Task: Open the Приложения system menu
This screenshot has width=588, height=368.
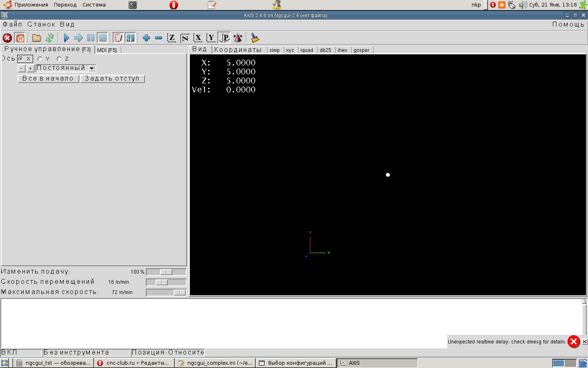Action: (x=26, y=5)
